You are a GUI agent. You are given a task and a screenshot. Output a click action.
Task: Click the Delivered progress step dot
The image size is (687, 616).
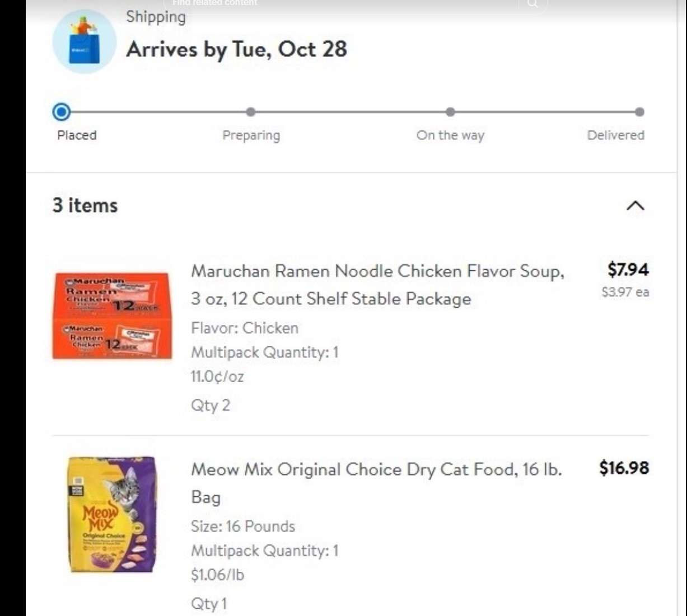639,112
